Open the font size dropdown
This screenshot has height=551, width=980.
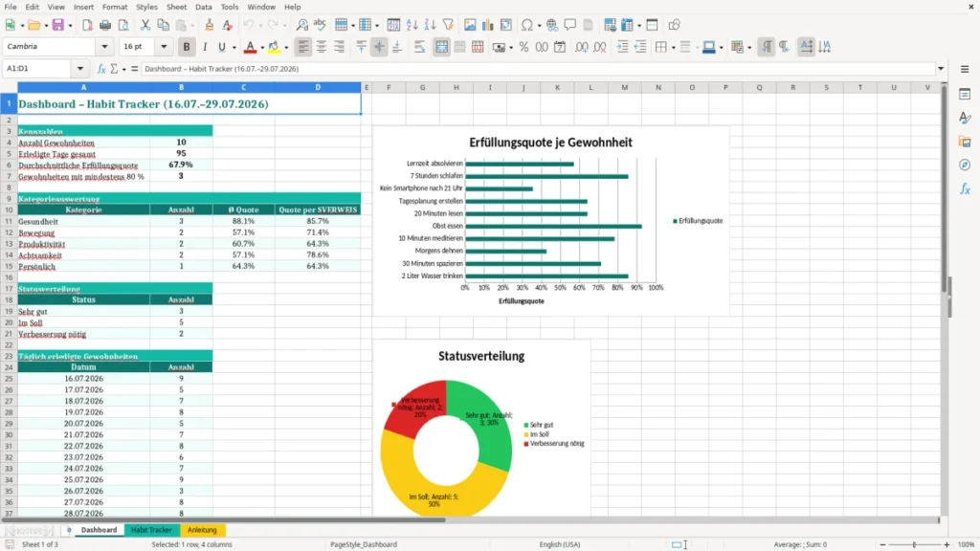(x=164, y=47)
